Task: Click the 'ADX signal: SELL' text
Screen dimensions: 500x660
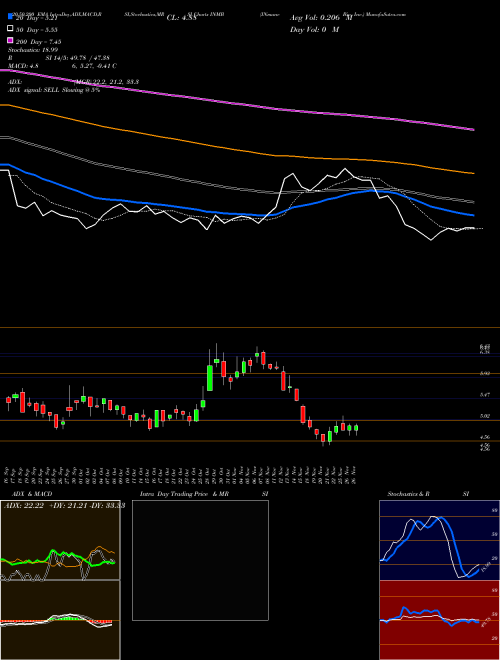Action: click(54, 90)
